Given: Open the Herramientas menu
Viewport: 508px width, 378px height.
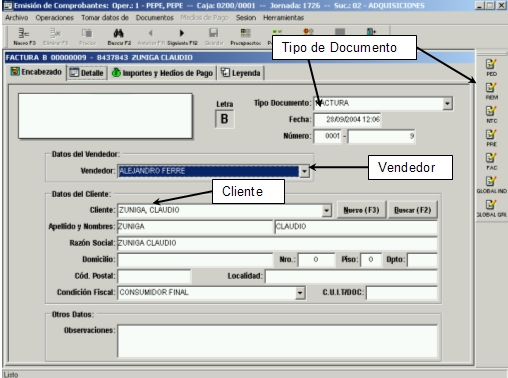Looking at the screenshot, I should 283,18.
